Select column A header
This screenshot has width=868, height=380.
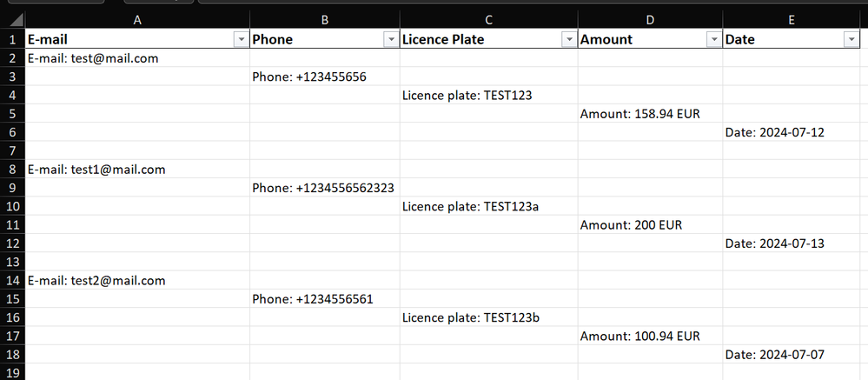pos(137,19)
